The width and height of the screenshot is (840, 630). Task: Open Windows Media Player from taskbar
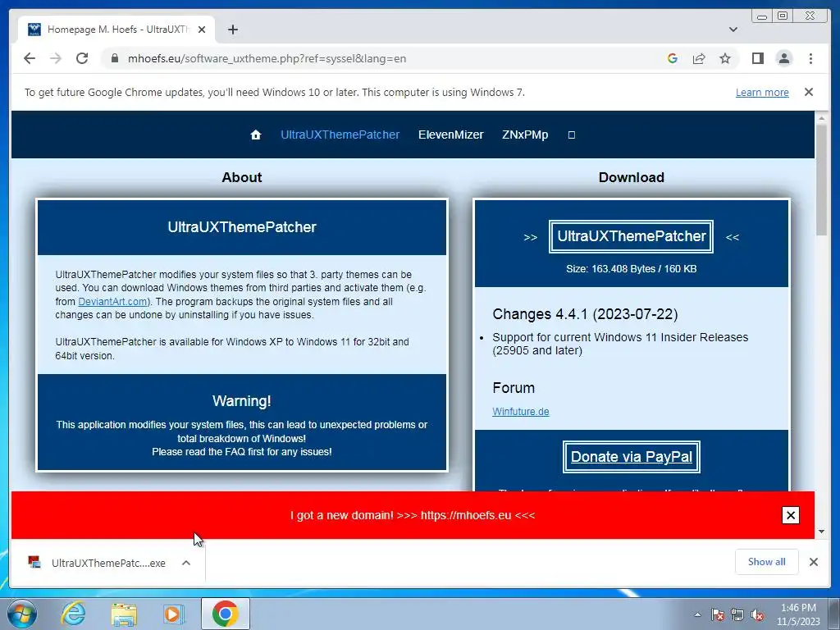point(173,614)
